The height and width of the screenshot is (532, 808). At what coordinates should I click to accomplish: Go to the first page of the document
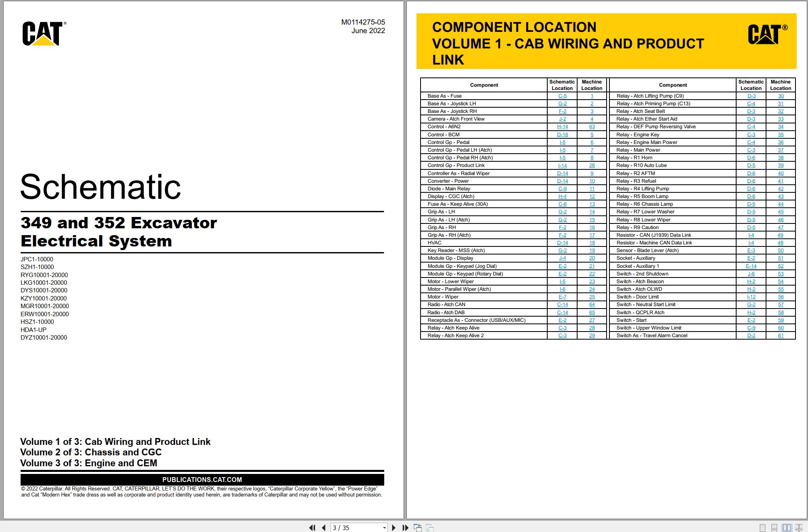point(312,528)
